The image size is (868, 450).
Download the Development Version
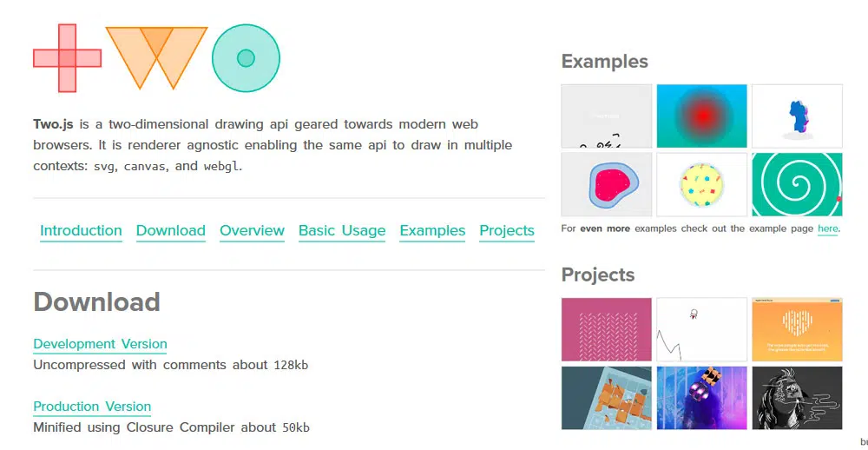[100, 344]
